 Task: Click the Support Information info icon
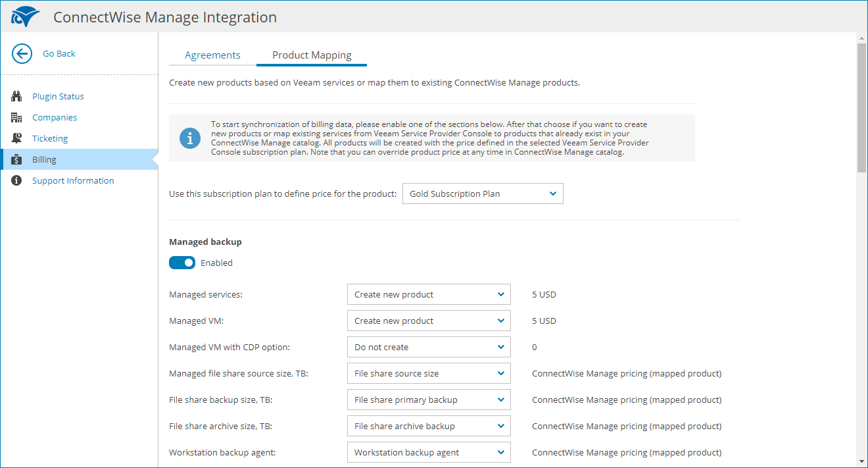(17, 181)
